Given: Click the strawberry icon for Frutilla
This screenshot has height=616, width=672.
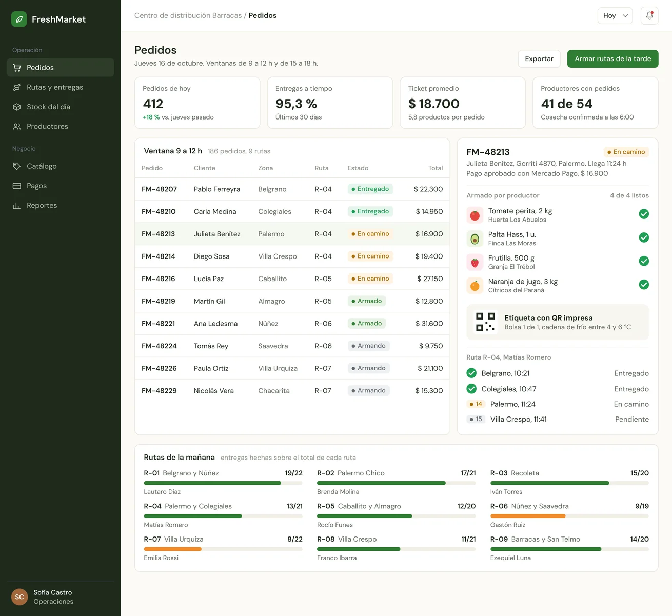Looking at the screenshot, I should [x=475, y=262].
